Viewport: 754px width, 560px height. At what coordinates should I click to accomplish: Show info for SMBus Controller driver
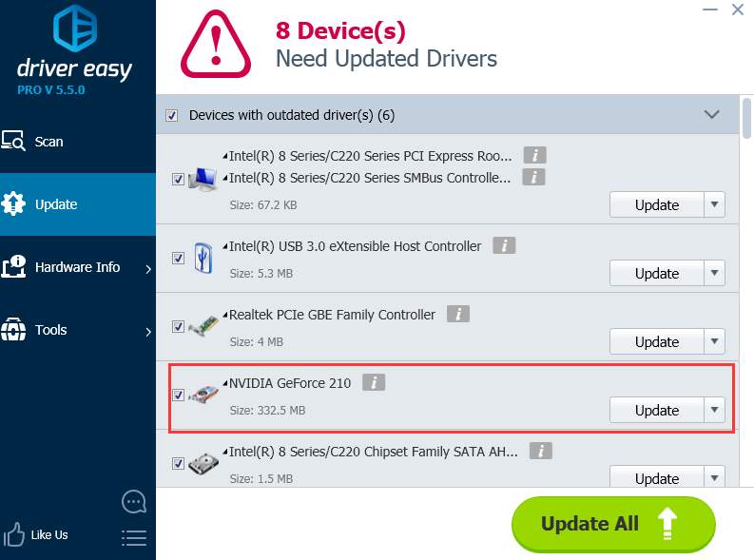(x=533, y=177)
